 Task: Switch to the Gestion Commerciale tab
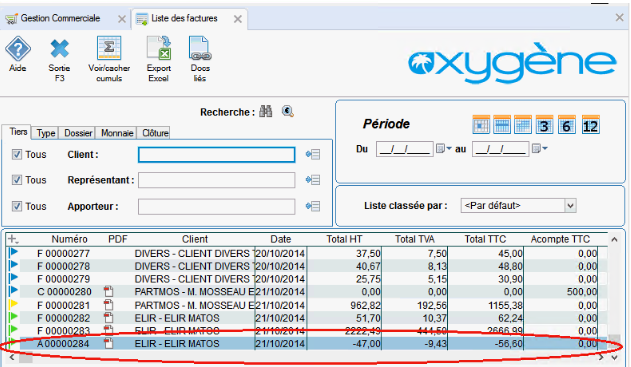pyautogui.click(x=60, y=18)
